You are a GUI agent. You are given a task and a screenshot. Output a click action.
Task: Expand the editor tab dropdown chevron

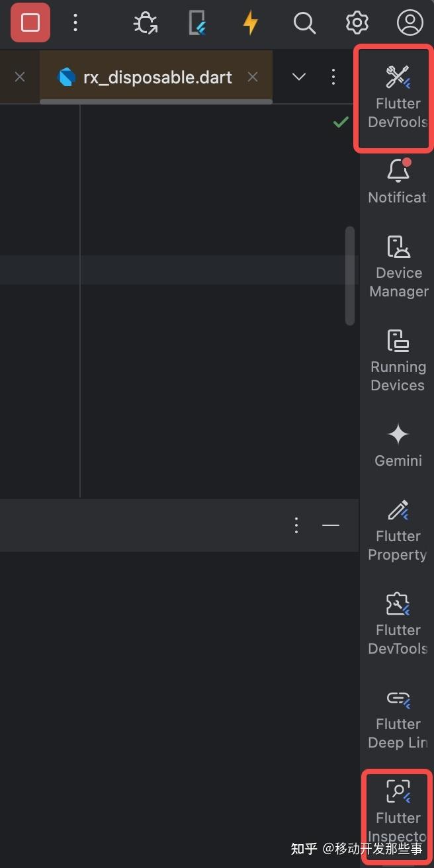coord(298,76)
